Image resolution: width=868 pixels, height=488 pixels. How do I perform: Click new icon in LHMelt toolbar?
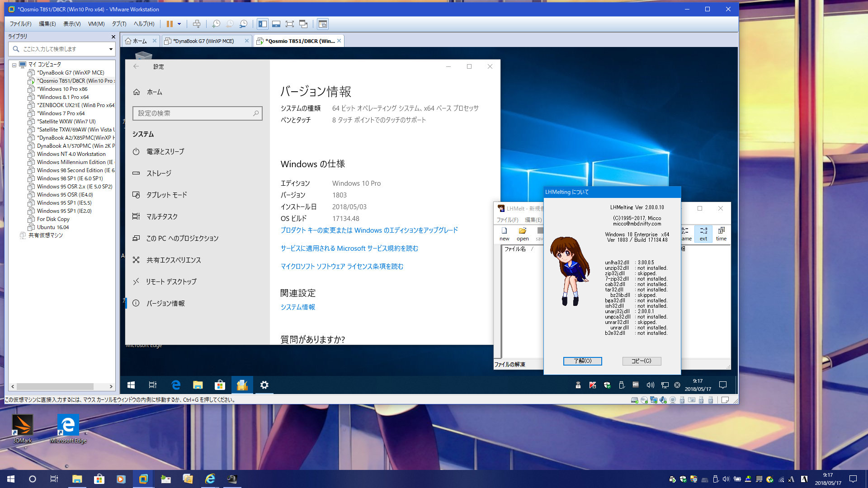[504, 234]
